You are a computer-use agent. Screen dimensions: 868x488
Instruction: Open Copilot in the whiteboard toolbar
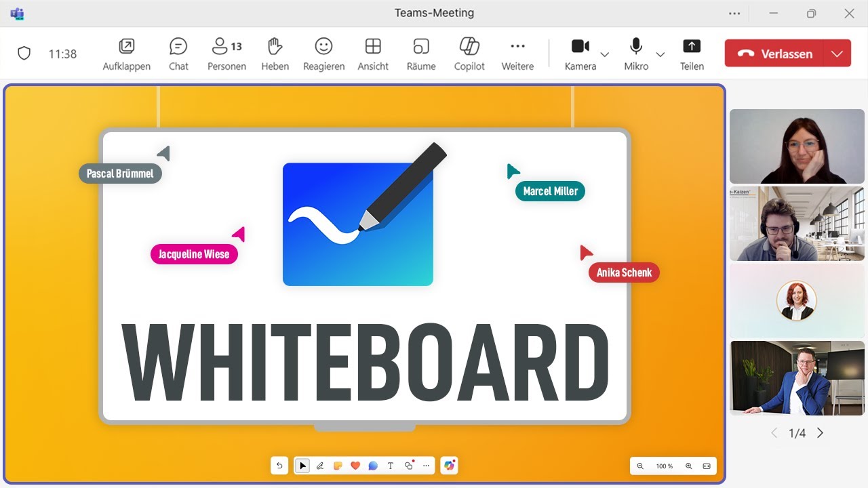click(x=449, y=466)
